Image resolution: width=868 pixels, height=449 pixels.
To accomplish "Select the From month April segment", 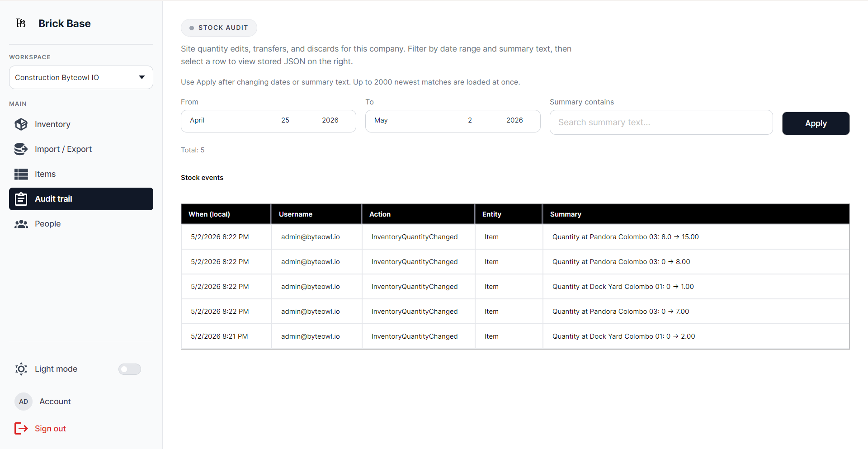I will [x=197, y=120].
